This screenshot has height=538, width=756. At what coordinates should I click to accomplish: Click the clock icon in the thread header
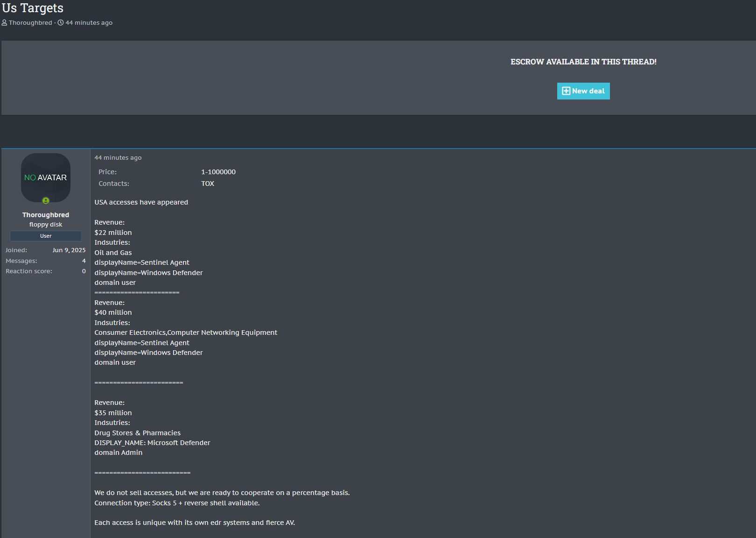coord(61,22)
